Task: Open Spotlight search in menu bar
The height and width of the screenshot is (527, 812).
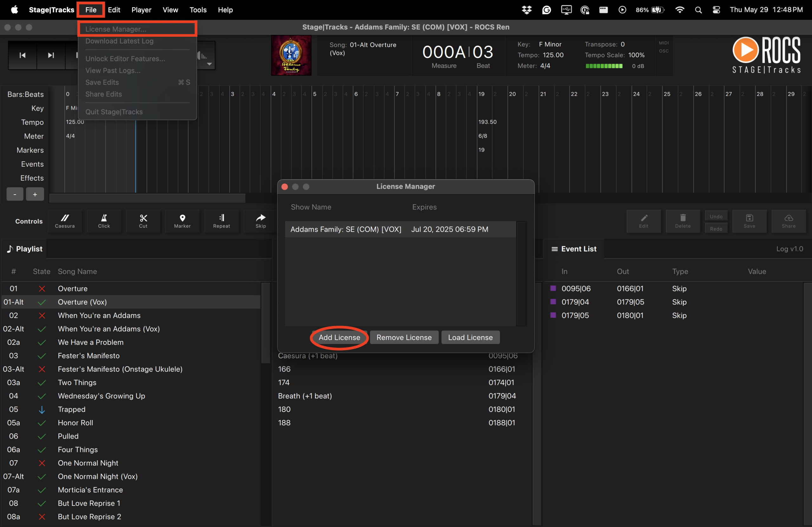Action: 698,10
